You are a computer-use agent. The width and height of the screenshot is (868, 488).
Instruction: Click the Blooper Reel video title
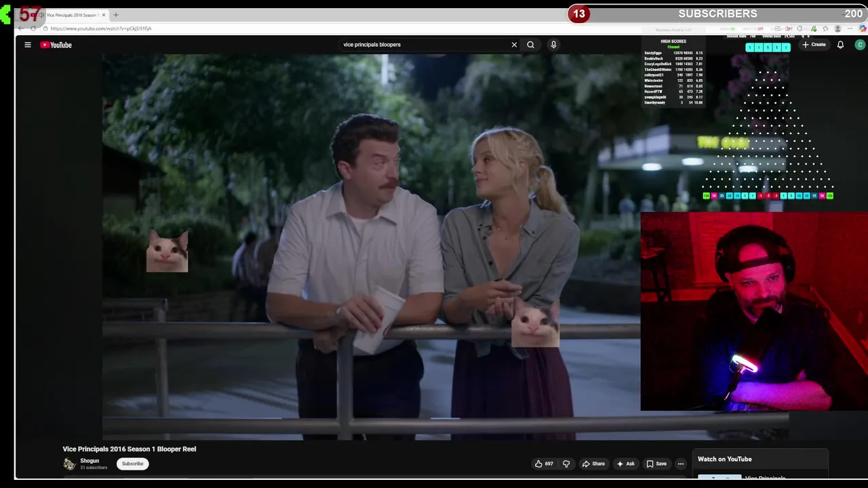[x=130, y=449]
